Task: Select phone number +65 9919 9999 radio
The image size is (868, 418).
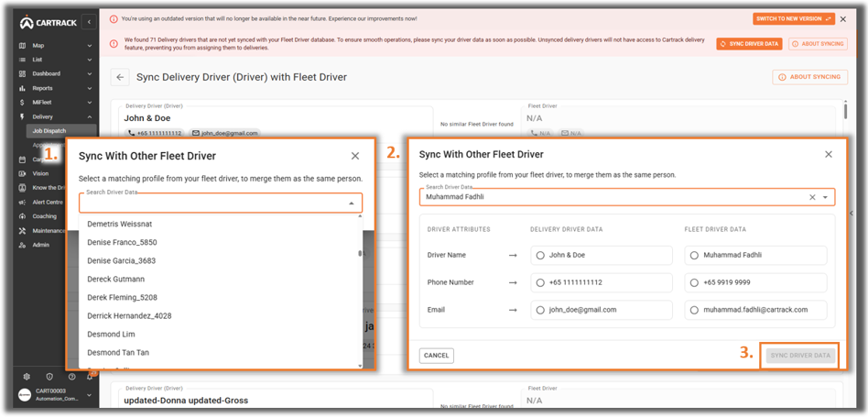Action: [695, 282]
